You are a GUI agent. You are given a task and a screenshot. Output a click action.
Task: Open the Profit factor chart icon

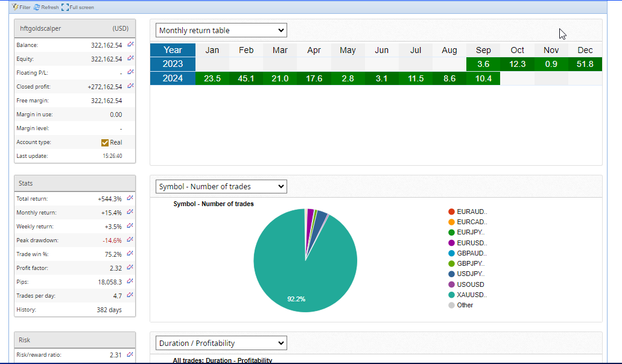[x=130, y=268]
